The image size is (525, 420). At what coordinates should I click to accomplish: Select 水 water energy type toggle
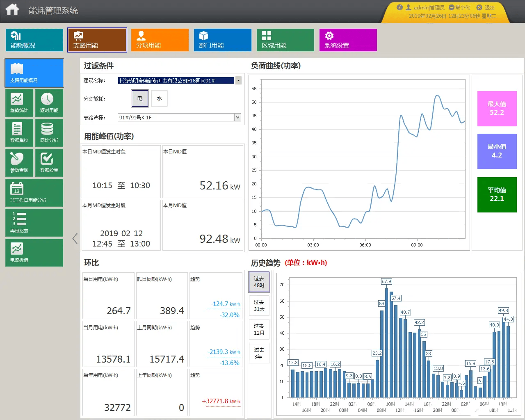[x=160, y=98]
